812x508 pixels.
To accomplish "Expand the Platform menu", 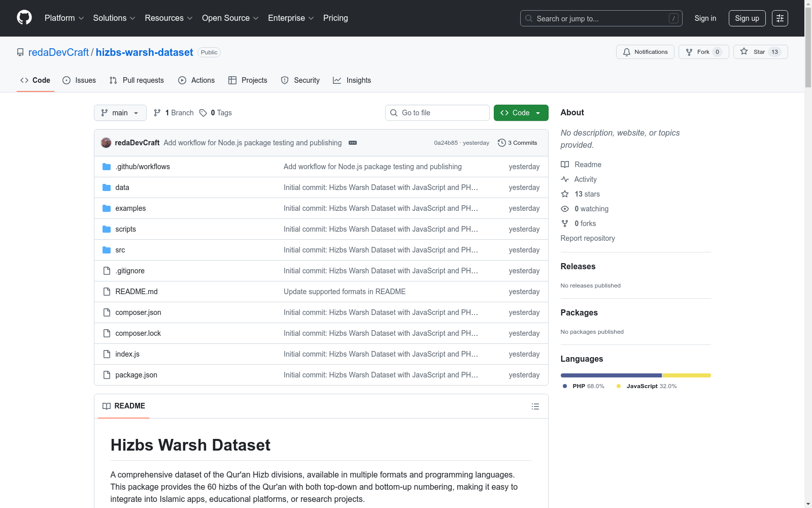I will (64, 18).
